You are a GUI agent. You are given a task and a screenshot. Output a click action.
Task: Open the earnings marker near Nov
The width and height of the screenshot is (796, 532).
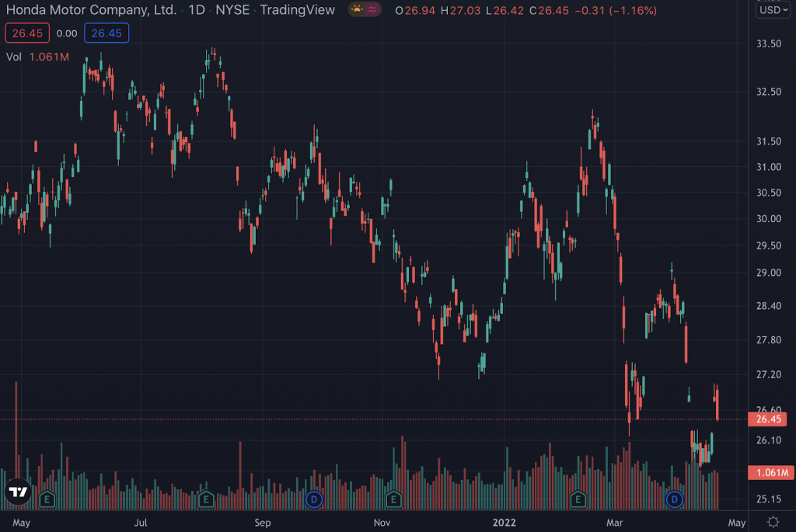[x=393, y=499]
